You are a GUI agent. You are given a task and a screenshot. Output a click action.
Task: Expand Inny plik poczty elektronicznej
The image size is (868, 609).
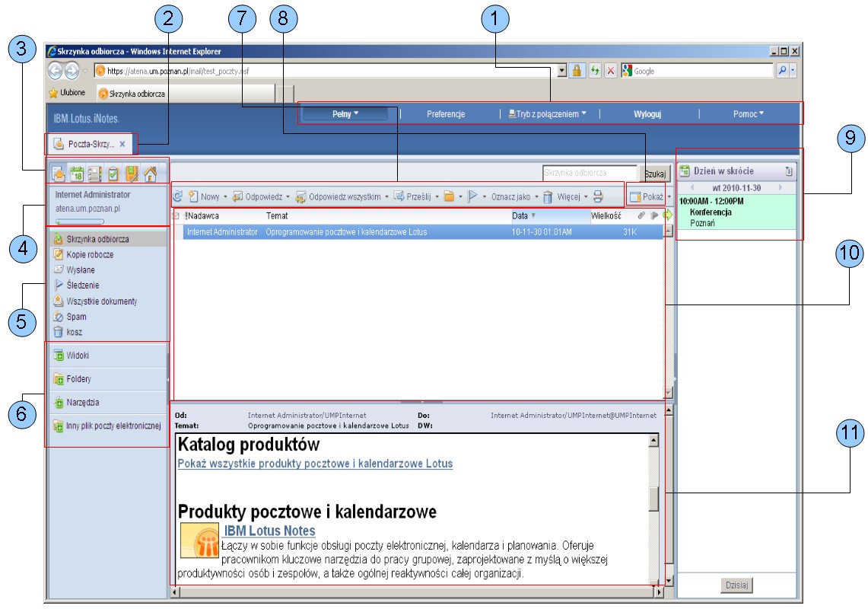click(107, 426)
